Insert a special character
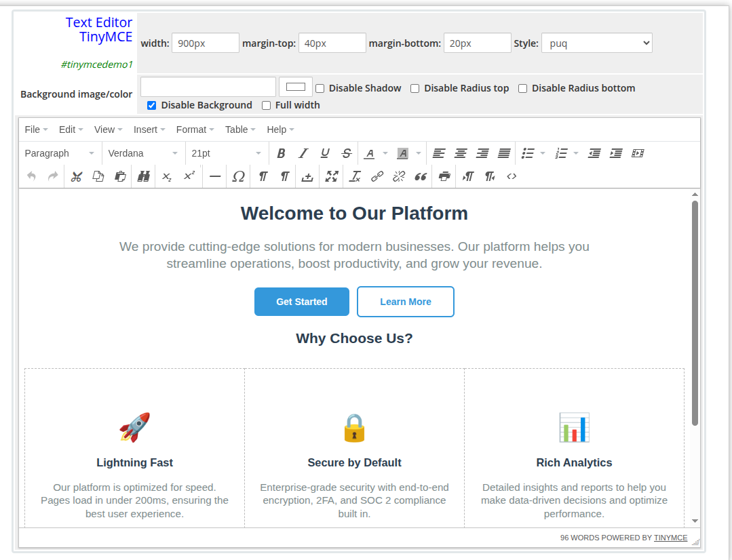732x560 pixels. [238, 176]
